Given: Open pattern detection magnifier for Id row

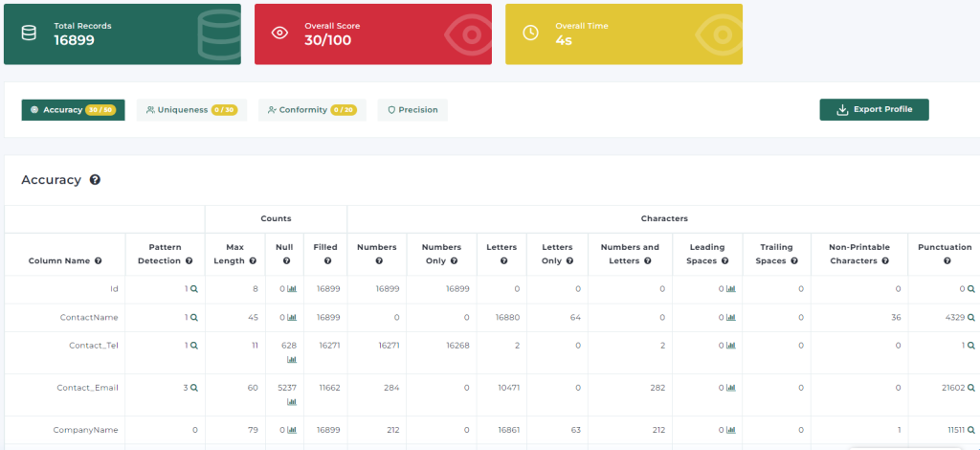Looking at the screenshot, I should (194, 289).
